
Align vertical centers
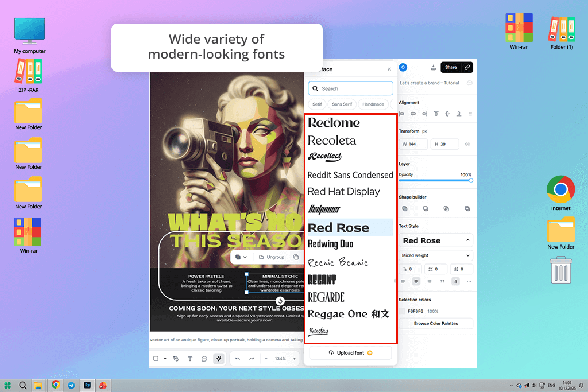pyautogui.click(x=447, y=114)
